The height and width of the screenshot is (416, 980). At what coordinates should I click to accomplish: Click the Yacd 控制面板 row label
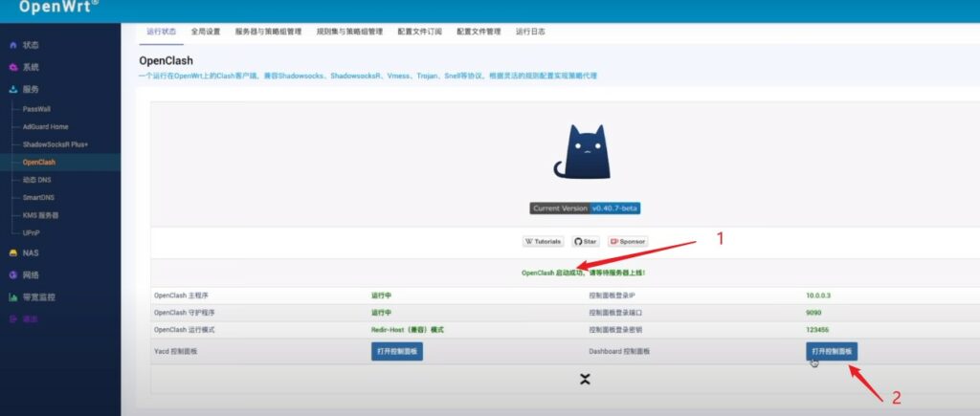point(176,352)
